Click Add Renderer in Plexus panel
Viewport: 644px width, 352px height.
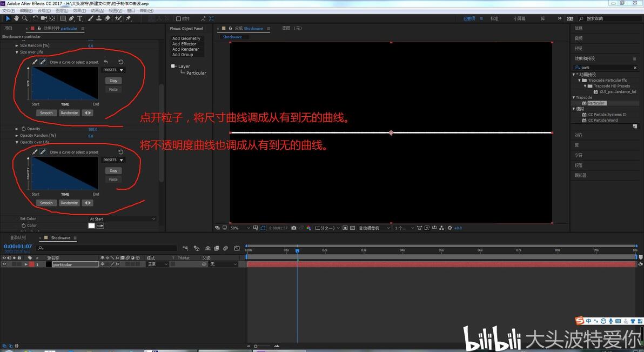point(185,49)
